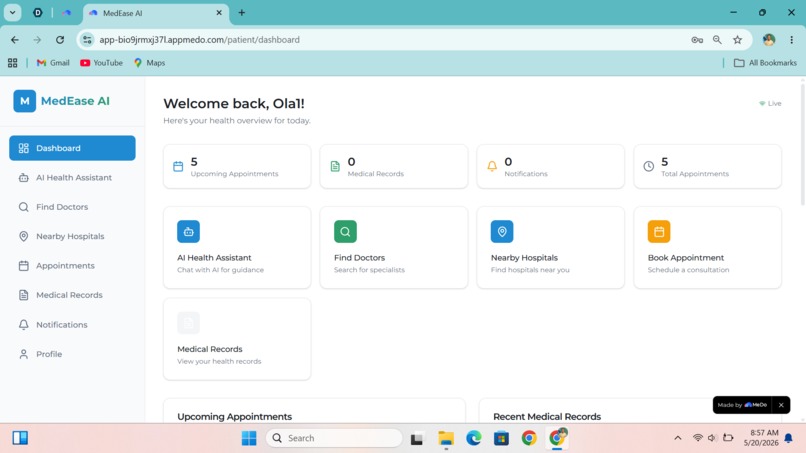Viewport: 806px width, 453px height.
Task: Expand the tab search dropdown arrow
Action: (12, 13)
